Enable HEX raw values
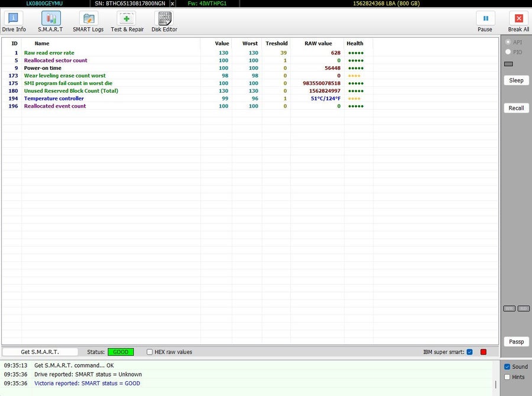The height and width of the screenshot is (396, 532). coord(150,352)
